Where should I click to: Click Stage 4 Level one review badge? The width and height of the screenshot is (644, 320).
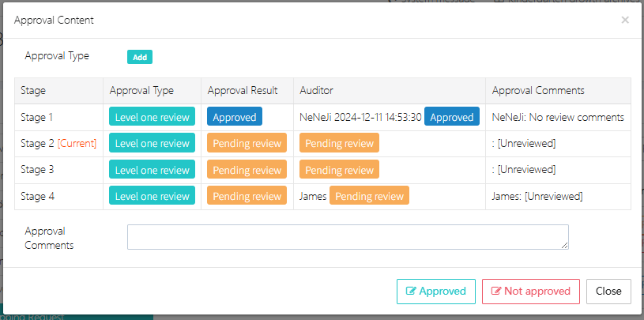point(153,196)
